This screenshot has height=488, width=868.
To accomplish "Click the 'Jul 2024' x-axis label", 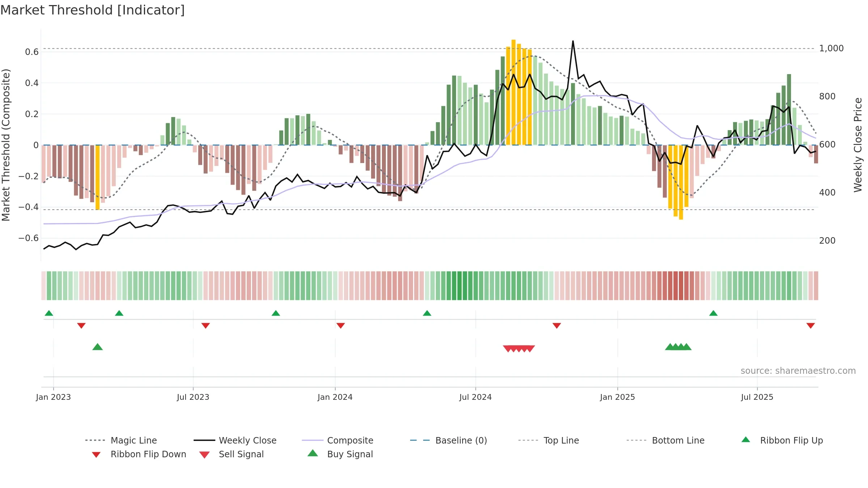I will click(476, 397).
